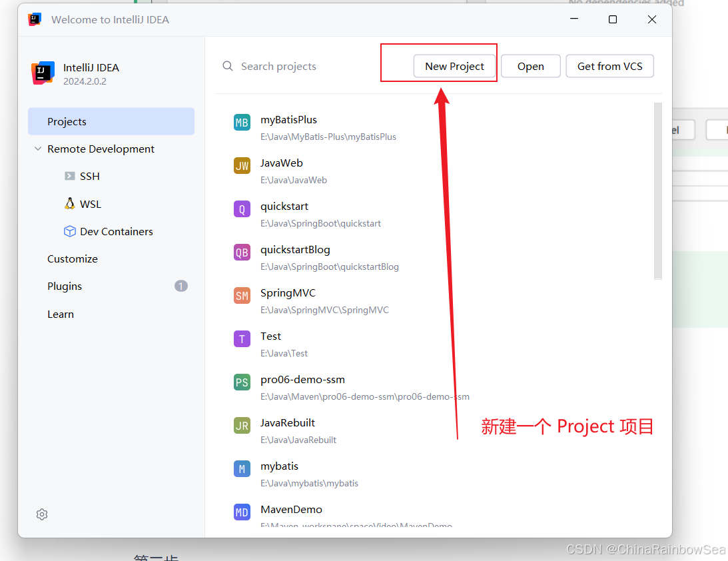Viewport: 728px width, 561px height.
Task: Click Get from VCS button
Action: click(609, 67)
